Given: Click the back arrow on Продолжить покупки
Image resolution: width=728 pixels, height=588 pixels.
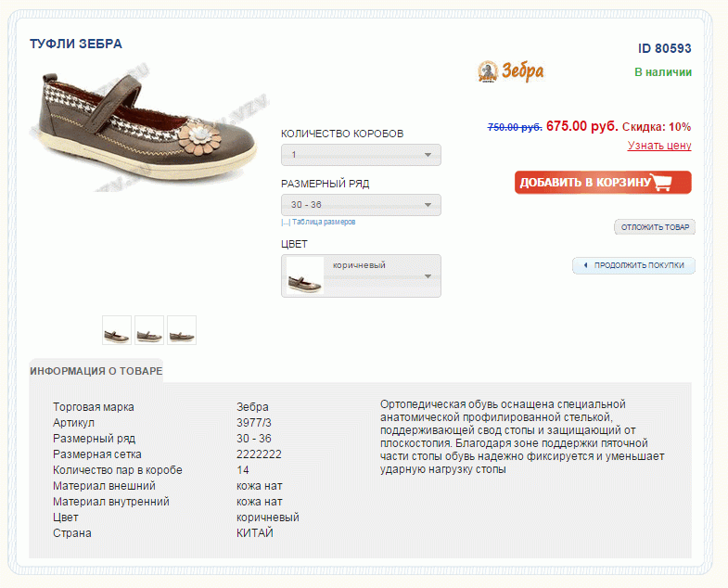Looking at the screenshot, I should coord(585,265).
